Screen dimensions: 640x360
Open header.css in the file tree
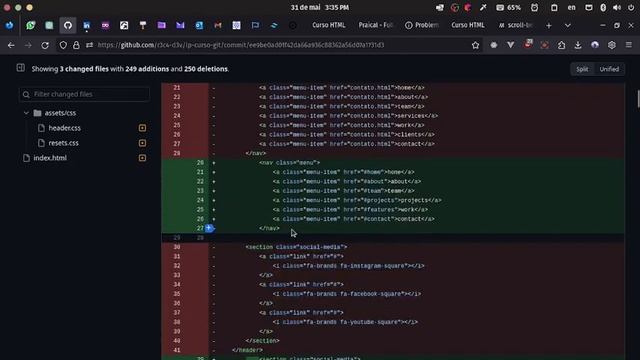tap(64, 128)
